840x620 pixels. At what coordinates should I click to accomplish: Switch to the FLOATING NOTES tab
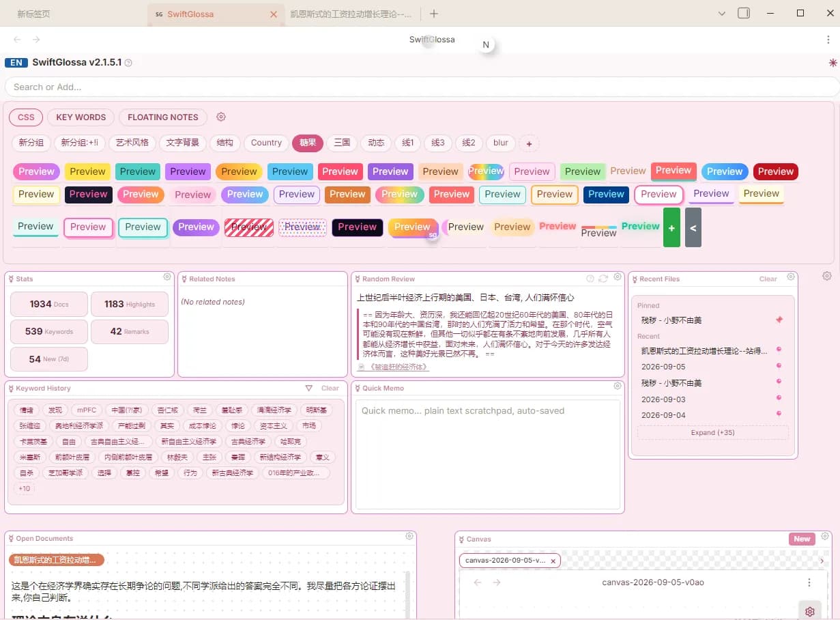pos(163,117)
